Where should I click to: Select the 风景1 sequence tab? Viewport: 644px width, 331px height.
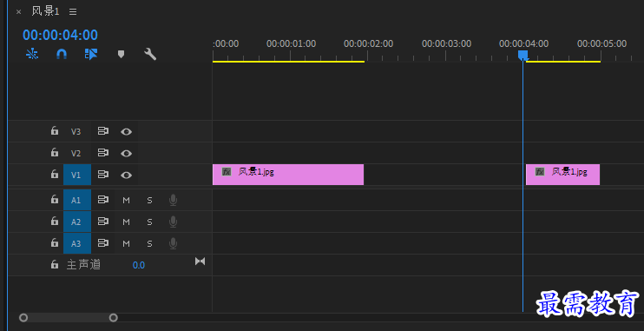tap(46, 11)
